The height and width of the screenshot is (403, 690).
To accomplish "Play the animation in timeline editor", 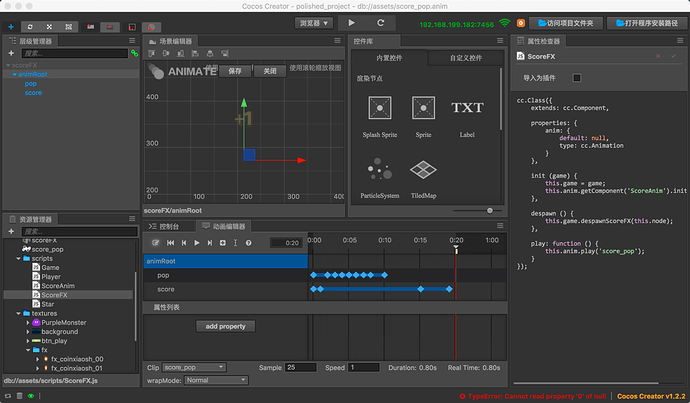I will point(196,242).
